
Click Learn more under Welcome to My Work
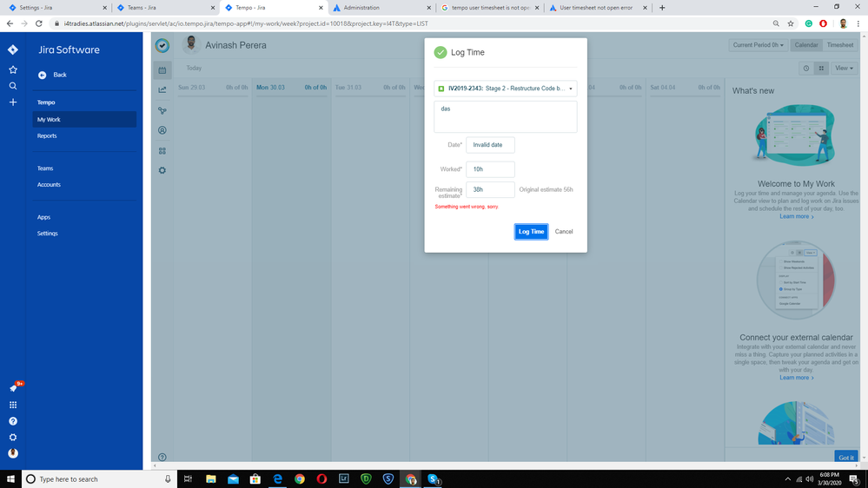(796, 216)
